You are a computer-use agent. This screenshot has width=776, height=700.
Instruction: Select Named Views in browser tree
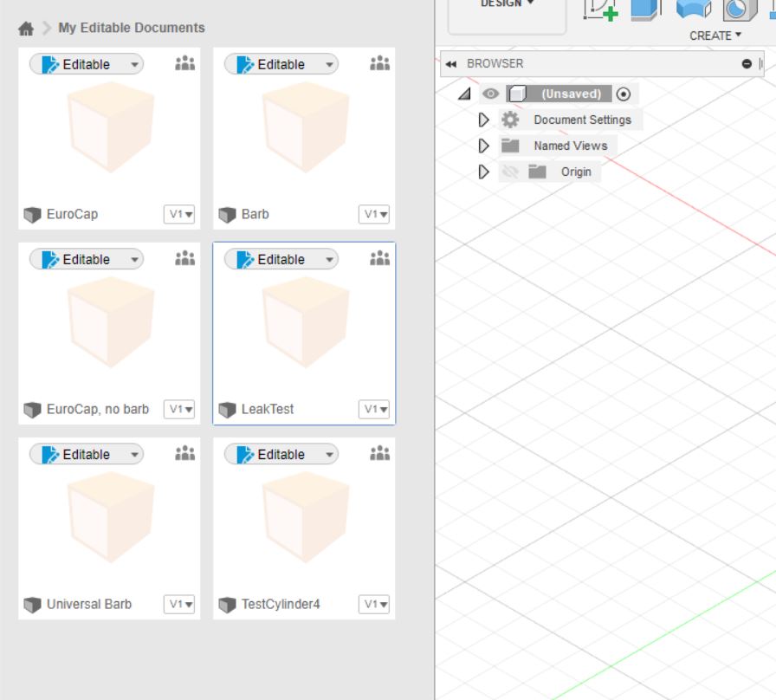pyautogui.click(x=571, y=146)
